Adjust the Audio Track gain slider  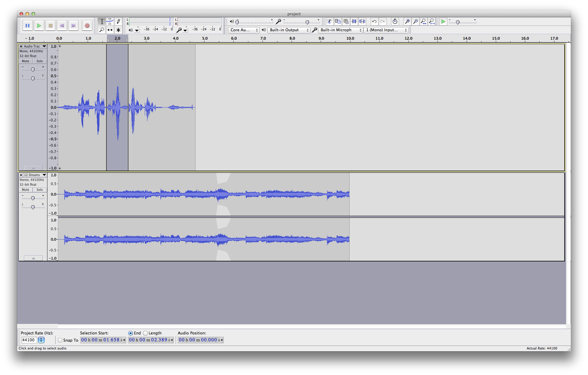(33, 69)
